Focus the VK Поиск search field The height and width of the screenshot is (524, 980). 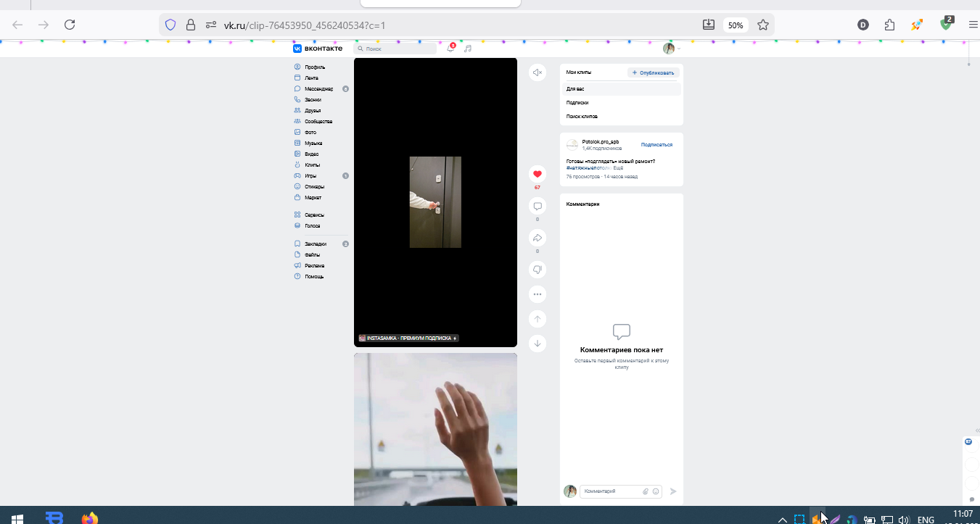click(395, 49)
